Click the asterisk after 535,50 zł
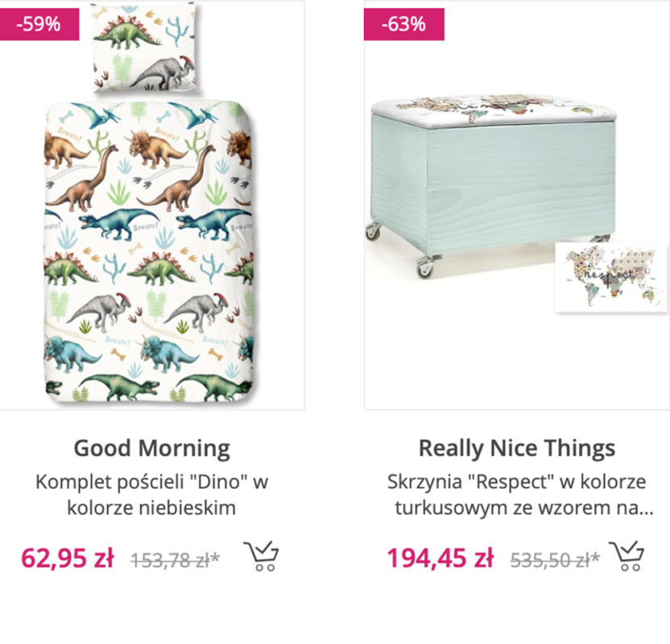Image resolution: width=670 pixels, height=644 pixels. (596, 555)
